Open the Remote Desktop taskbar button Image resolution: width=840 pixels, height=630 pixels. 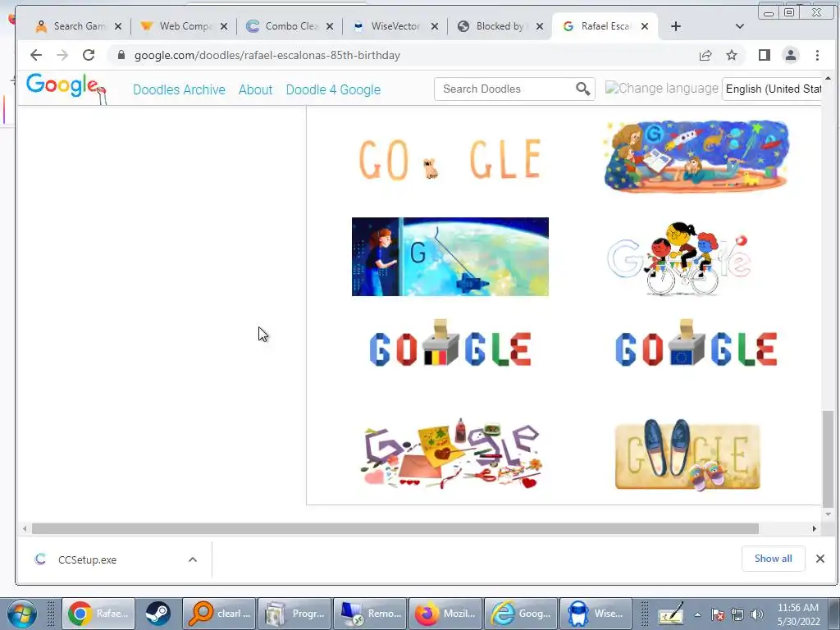pos(370,614)
